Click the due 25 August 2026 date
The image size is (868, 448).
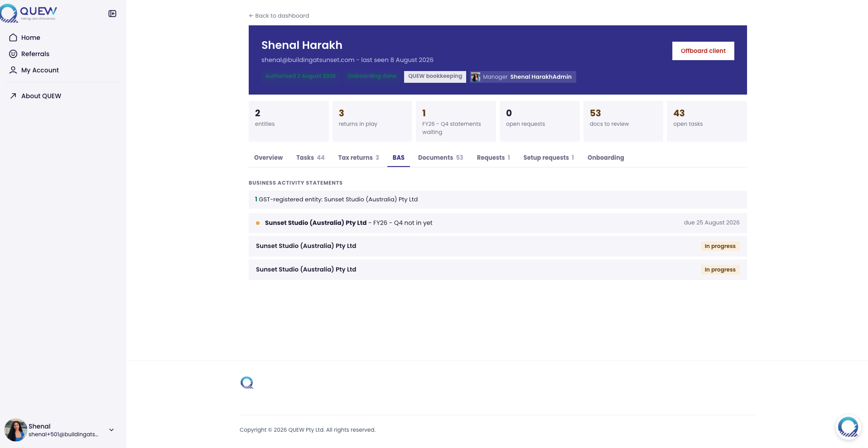point(712,223)
